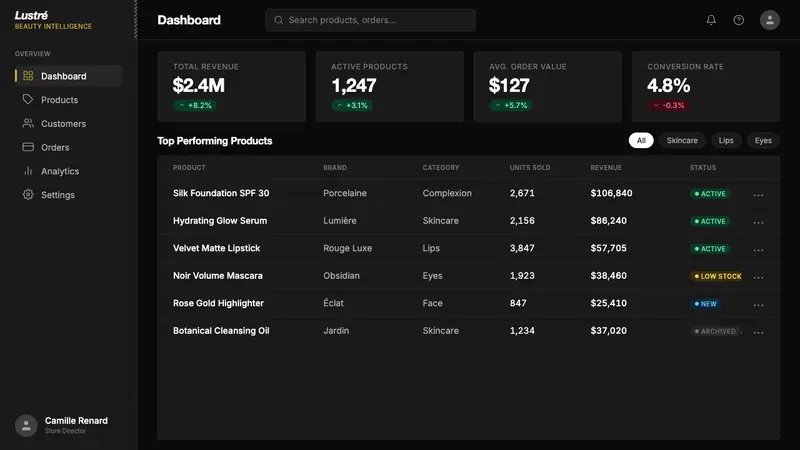800x450 pixels.
Task: Click the +3.1% change badge
Action: coord(352,105)
